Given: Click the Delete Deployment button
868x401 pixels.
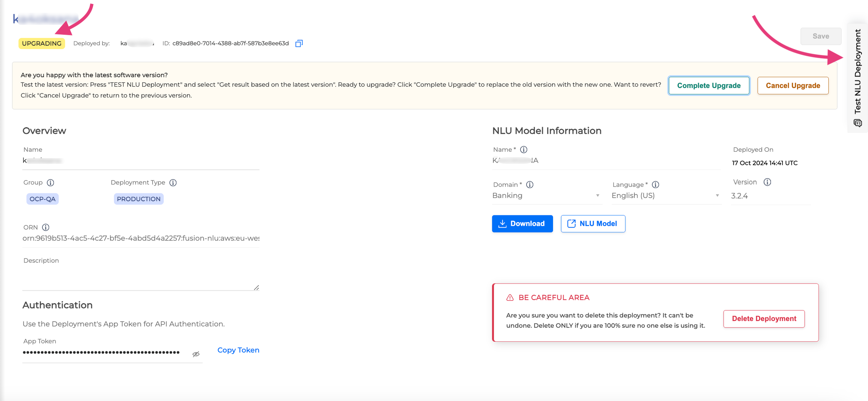Looking at the screenshot, I should pyautogui.click(x=765, y=319).
